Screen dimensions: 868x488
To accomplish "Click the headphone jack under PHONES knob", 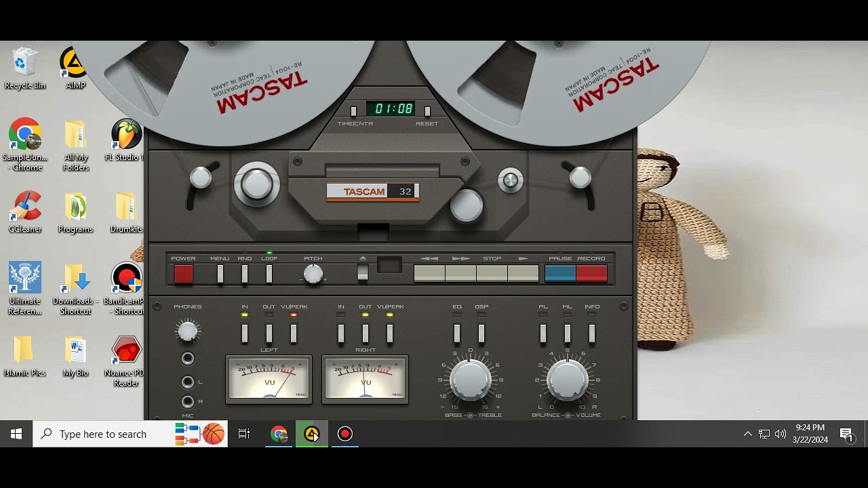I will click(x=188, y=359).
